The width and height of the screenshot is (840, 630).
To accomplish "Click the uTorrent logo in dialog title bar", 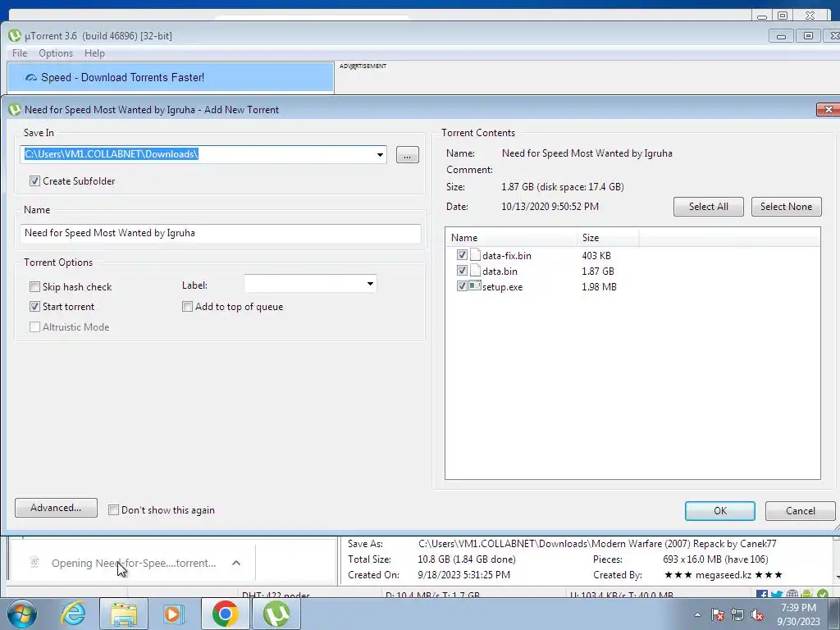I will [15, 110].
